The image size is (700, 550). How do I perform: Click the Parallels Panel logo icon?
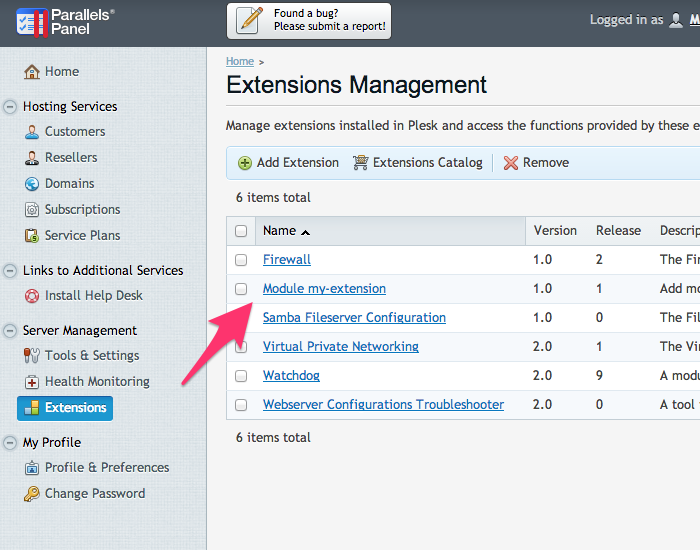pos(32,22)
